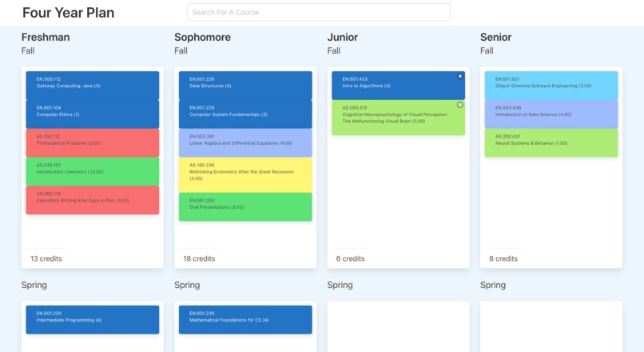Select Expository Writing: Alter Egos in Film card

pos(93,200)
